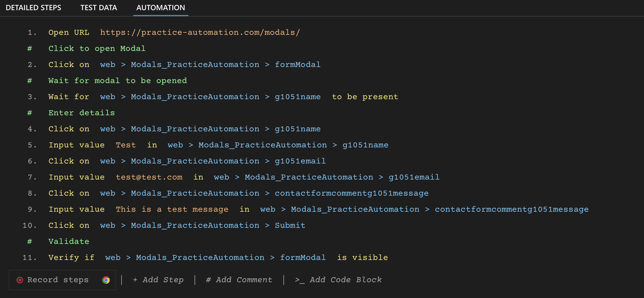
Task: Click the practice-automation.com modals URL in step 1
Action: (x=200, y=32)
